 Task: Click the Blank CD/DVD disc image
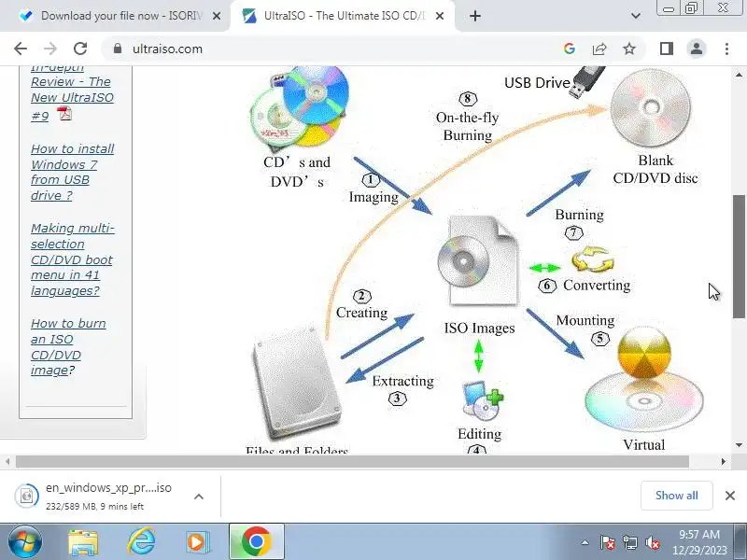click(651, 107)
